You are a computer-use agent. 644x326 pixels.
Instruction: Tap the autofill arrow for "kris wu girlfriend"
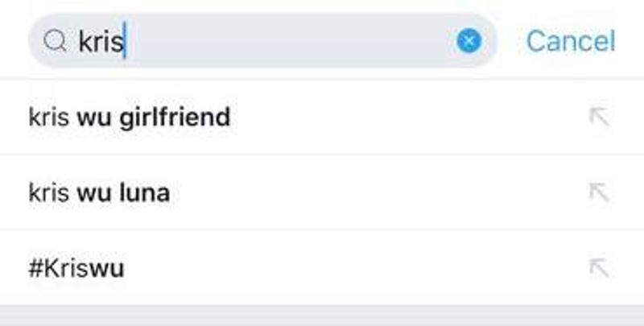tap(598, 117)
